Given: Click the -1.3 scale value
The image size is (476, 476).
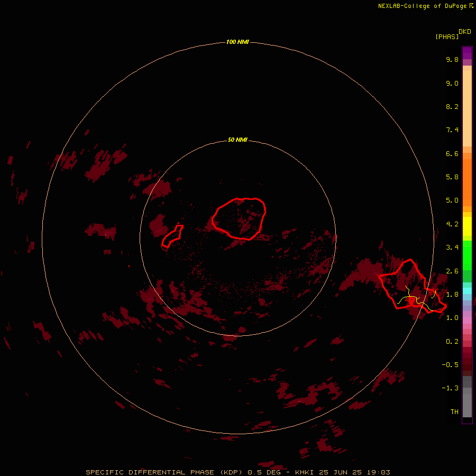Looking at the screenshot, I should pyautogui.click(x=450, y=388).
